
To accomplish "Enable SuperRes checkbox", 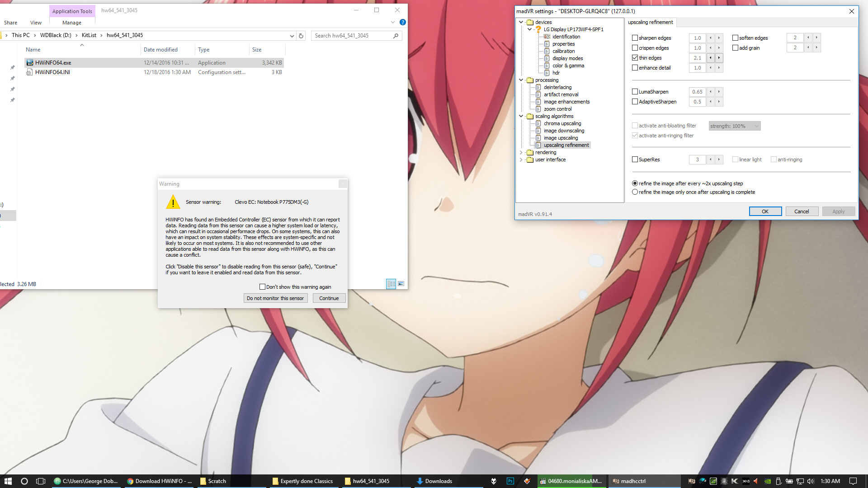I will (635, 160).
